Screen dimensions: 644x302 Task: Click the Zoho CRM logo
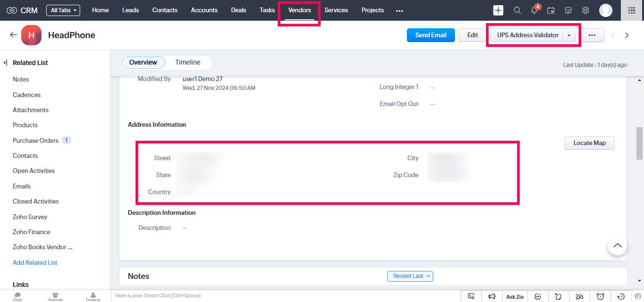(x=22, y=10)
